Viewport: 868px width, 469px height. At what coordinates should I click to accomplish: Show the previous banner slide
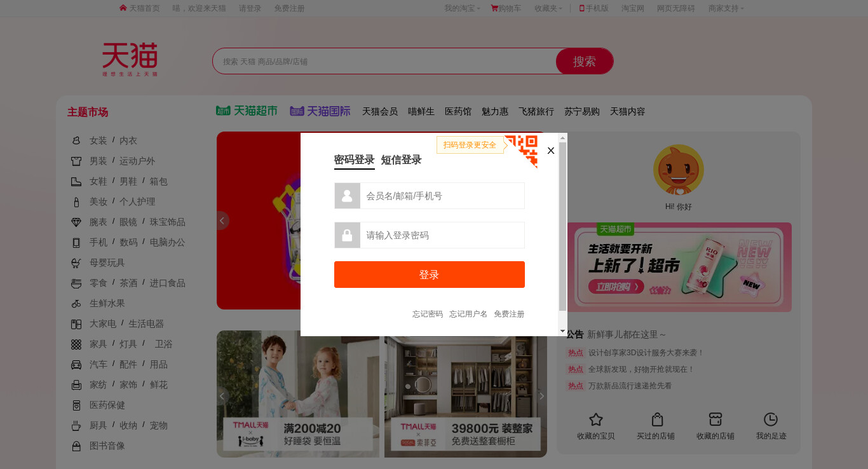222,221
